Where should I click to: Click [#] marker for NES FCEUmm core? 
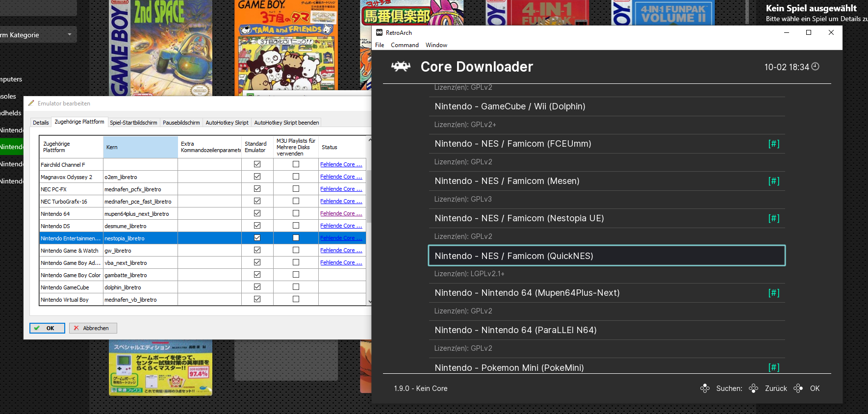774,144
